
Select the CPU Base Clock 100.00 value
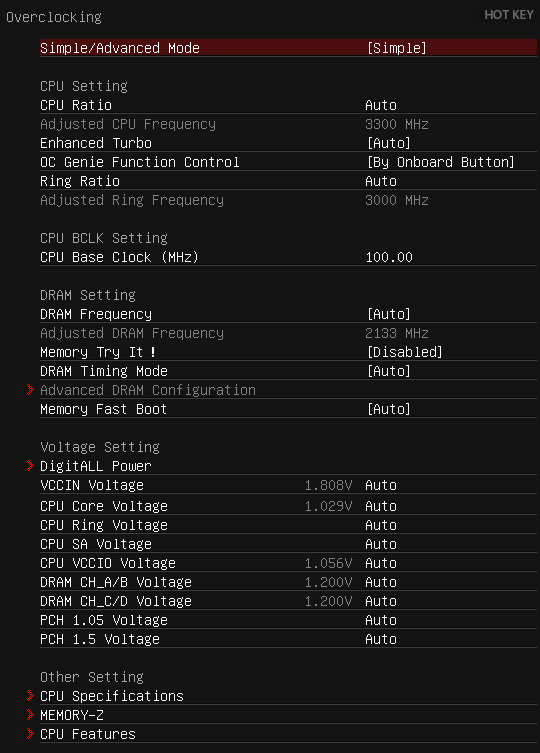[x=389, y=257]
